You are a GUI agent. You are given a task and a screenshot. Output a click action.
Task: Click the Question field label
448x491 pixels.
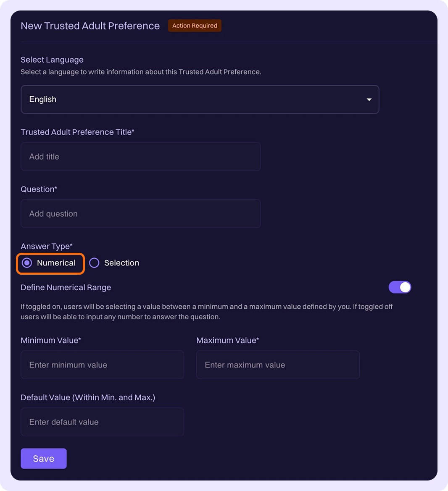39,189
